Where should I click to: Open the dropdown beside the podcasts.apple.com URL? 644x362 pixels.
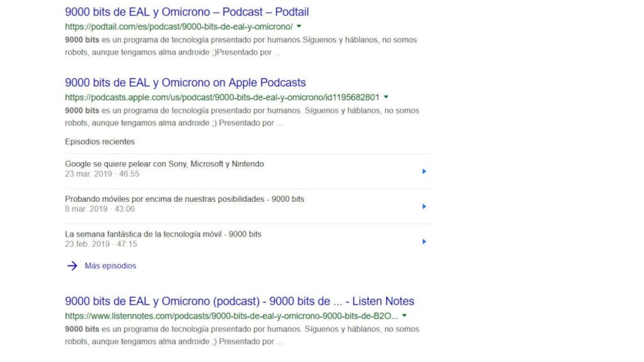tap(386, 97)
